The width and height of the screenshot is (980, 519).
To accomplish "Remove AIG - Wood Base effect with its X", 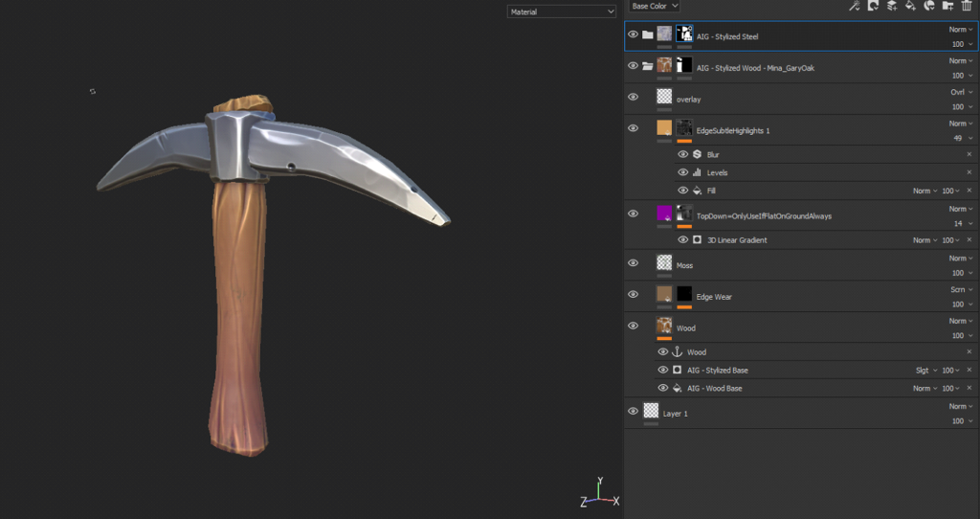I will pos(969,389).
